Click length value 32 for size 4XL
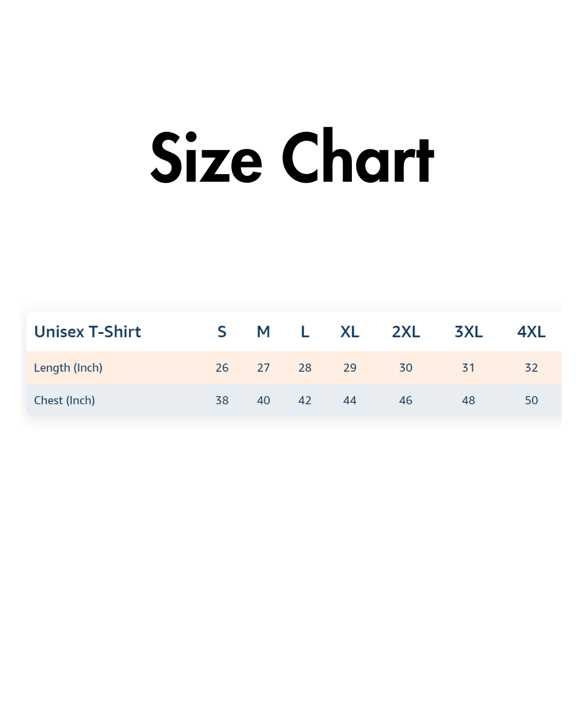Screen dimensions: 582x728 (531, 368)
